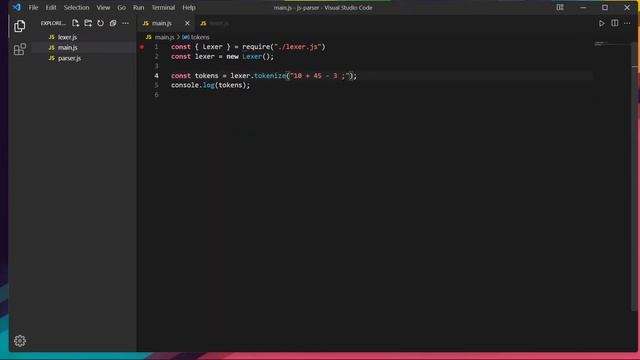Click the minimap code preview
The image size is (640, 360).
tap(601, 43)
